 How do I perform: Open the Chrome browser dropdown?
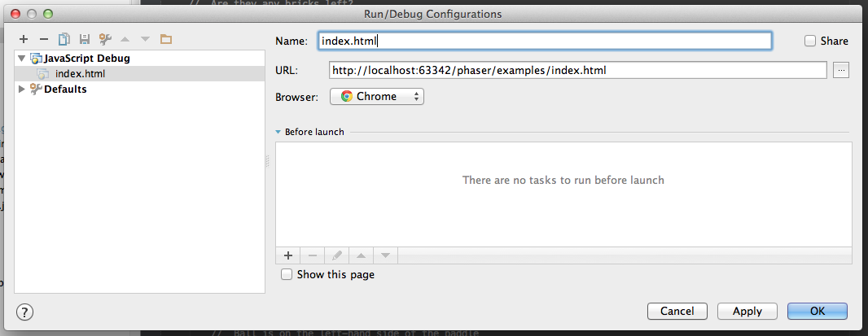click(x=377, y=96)
